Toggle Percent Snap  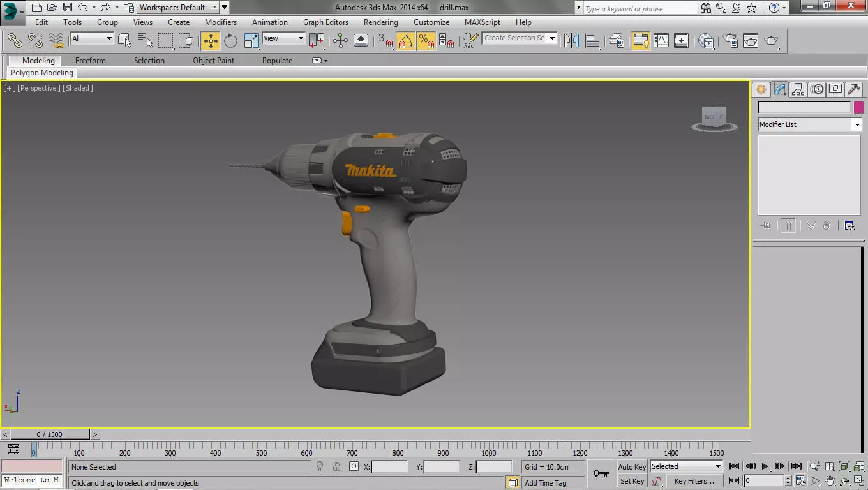pos(426,41)
